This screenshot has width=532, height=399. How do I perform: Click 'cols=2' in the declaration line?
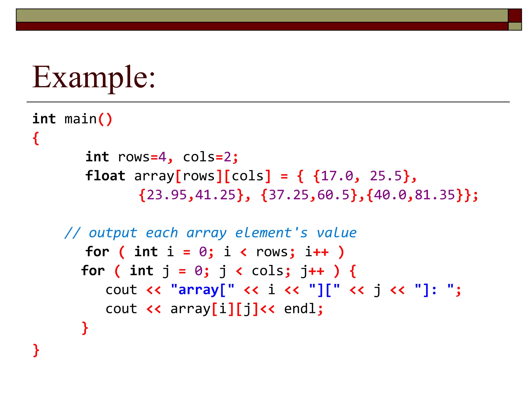(x=207, y=157)
